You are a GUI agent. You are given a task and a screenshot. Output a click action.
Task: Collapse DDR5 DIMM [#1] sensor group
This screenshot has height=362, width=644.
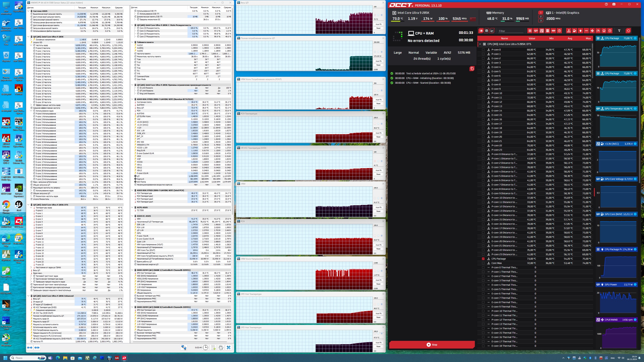[132, 270]
